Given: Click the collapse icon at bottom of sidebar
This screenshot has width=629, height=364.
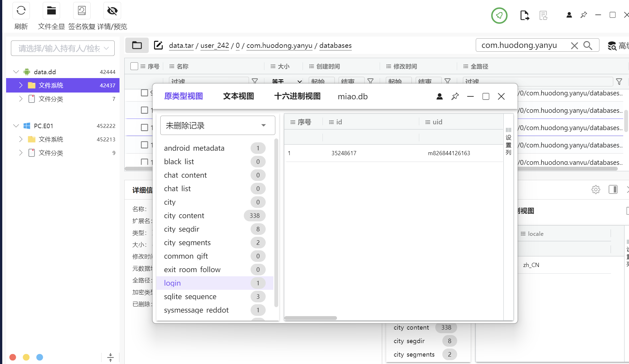Looking at the screenshot, I should coord(111,357).
